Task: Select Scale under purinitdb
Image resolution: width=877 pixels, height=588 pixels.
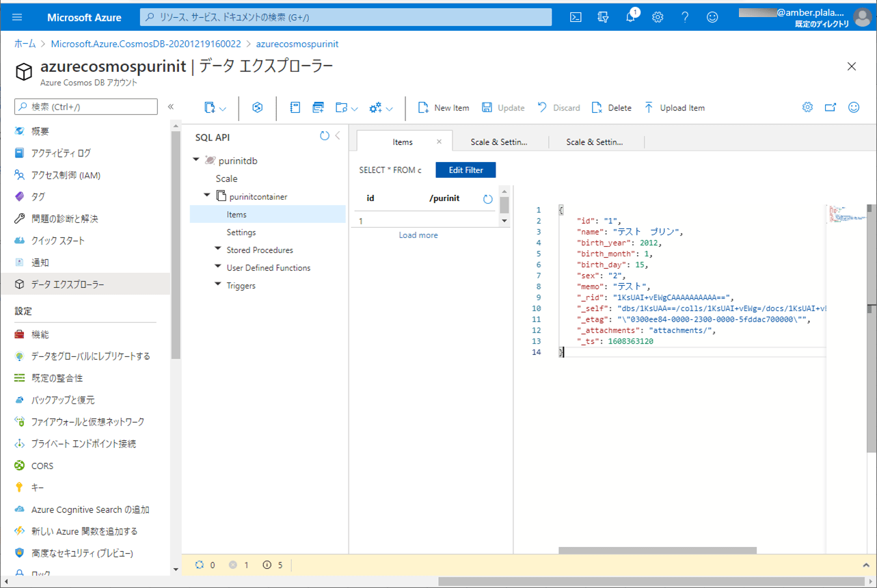Action: (226, 178)
